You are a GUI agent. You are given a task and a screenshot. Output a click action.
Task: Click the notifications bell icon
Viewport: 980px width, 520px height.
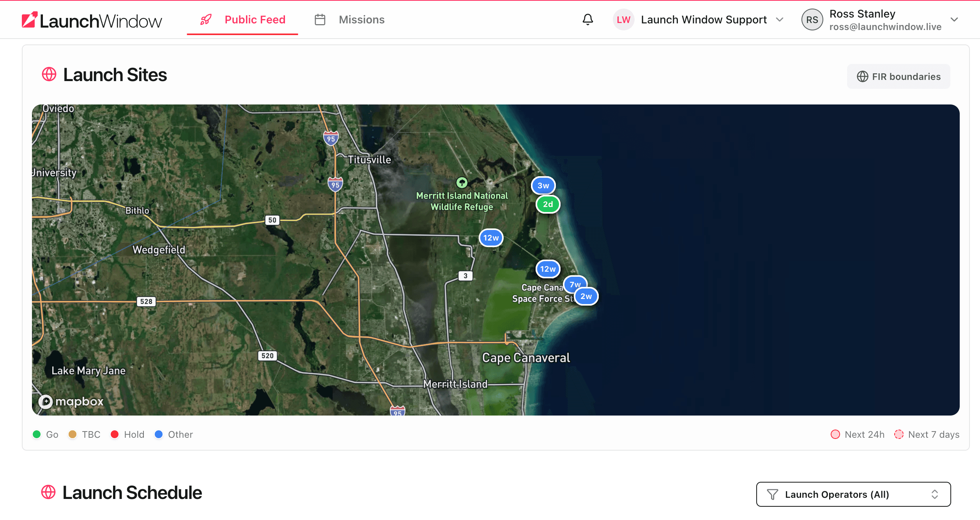pyautogui.click(x=587, y=19)
